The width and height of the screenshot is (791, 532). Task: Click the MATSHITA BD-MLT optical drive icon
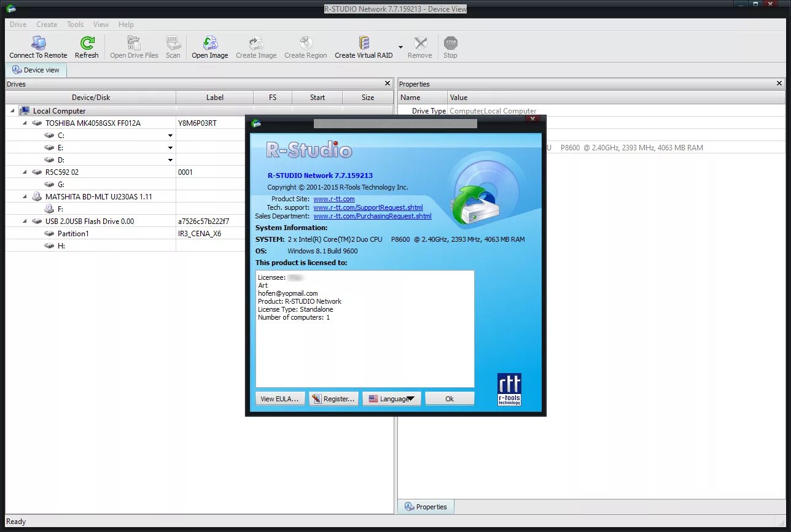pyautogui.click(x=37, y=197)
